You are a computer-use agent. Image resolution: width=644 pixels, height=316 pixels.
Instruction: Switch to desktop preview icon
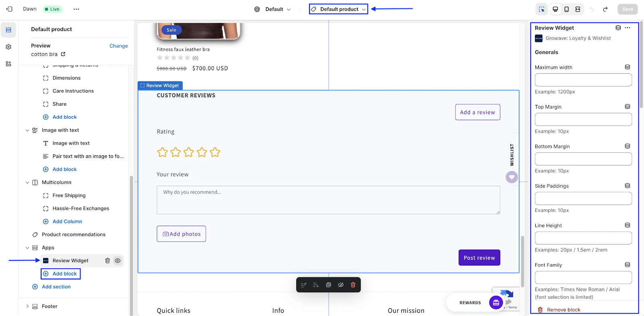(x=555, y=9)
